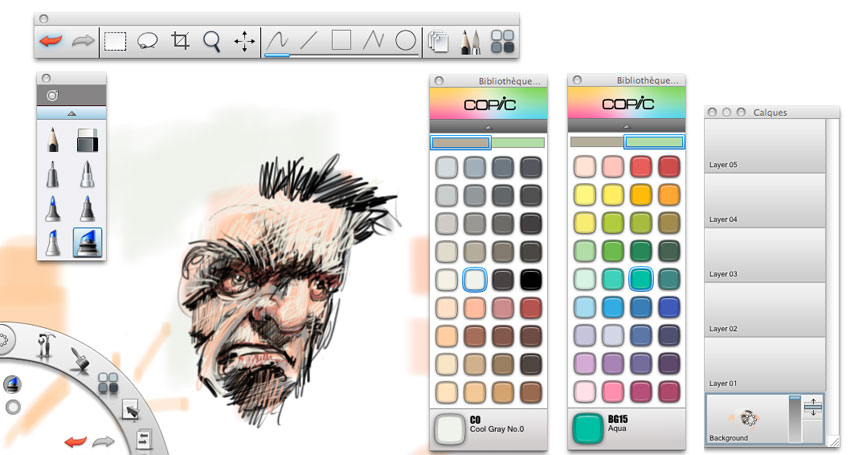Click the large C0 current color preview swatch
The height and width of the screenshot is (455, 850).
[450, 430]
